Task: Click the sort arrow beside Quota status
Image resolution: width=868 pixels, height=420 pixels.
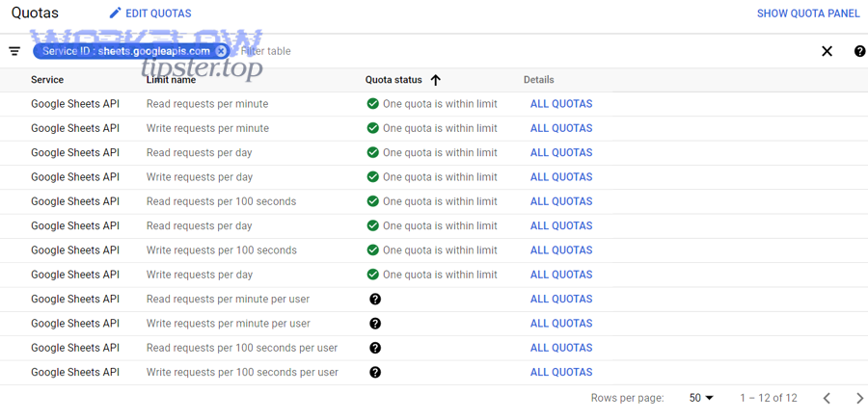Action: click(436, 80)
